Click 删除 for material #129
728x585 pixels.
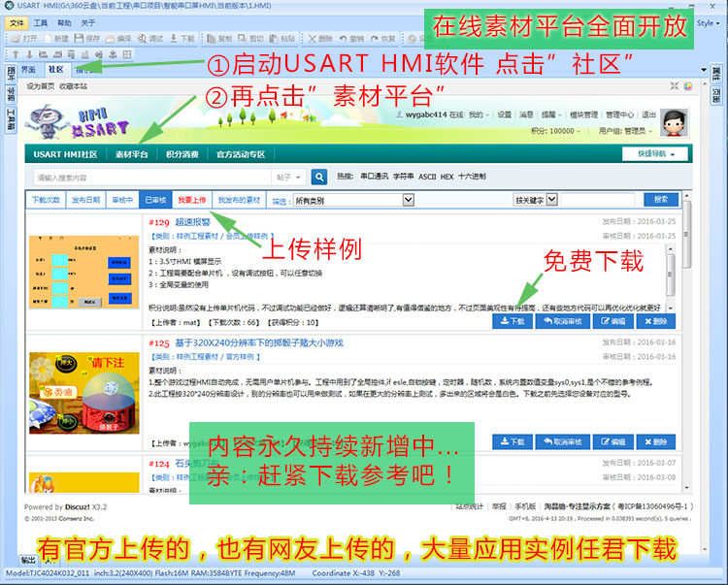point(655,321)
